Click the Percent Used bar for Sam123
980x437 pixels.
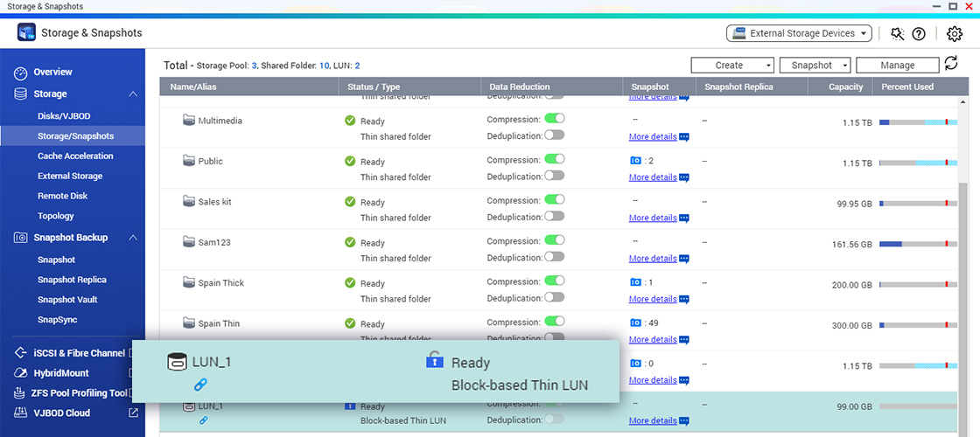[918, 245]
